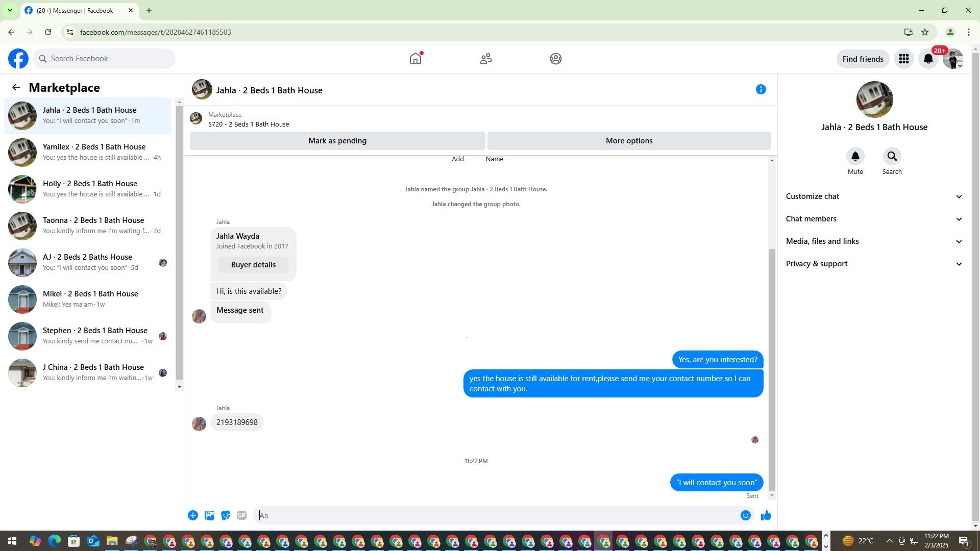This screenshot has height=551, width=980.
Task: Click the page's main vertical scrollbar
Action: click(976, 287)
